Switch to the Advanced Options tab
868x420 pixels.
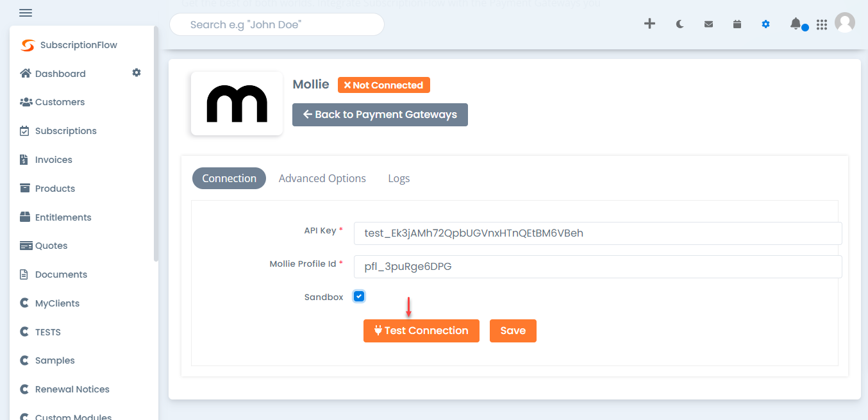point(322,178)
